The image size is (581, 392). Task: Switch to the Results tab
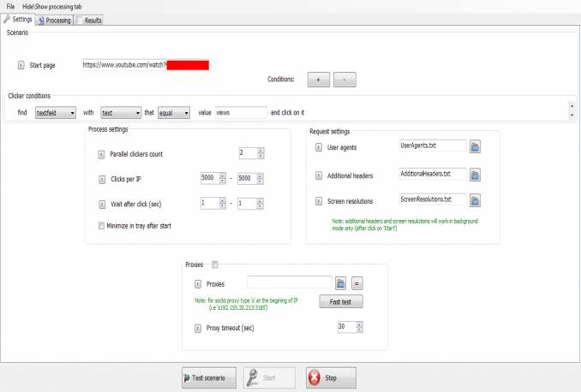88,20
